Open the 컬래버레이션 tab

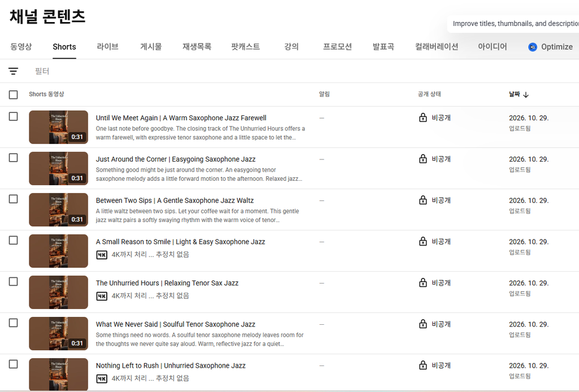click(x=437, y=47)
